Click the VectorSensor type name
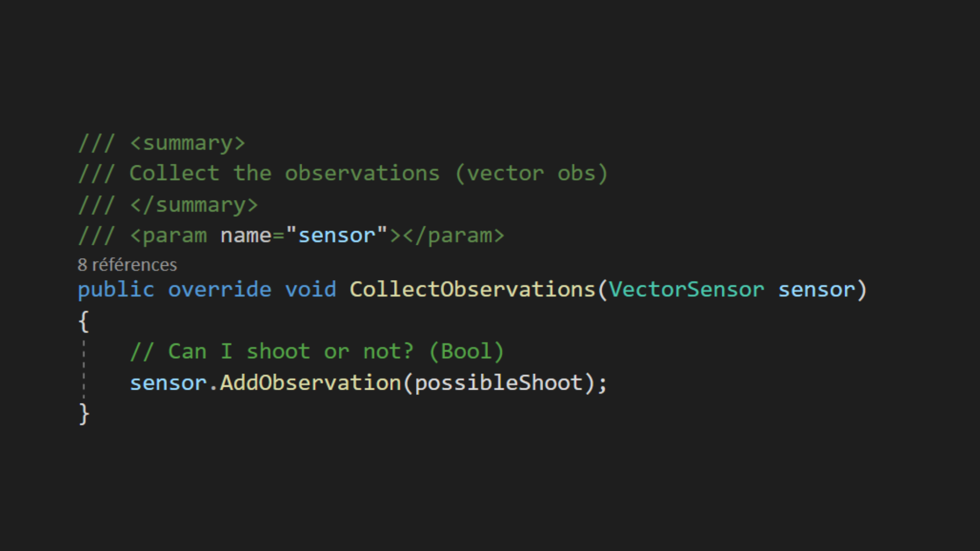Viewport: 980px width, 551px height. pos(686,290)
